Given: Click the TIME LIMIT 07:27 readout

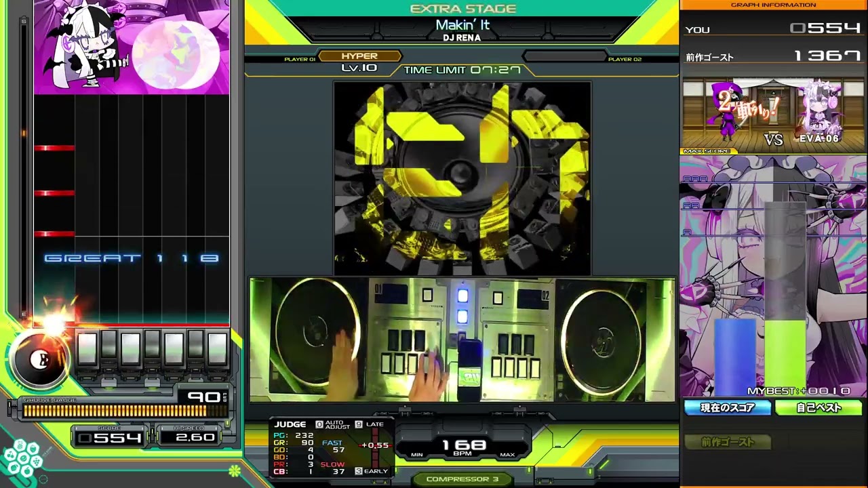Looking at the screenshot, I should click(x=462, y=70).
